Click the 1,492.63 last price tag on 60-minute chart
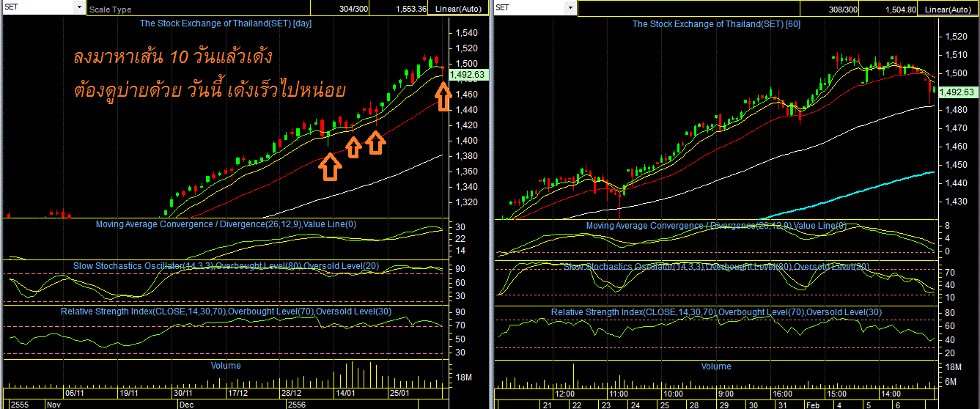 [957, 92]
